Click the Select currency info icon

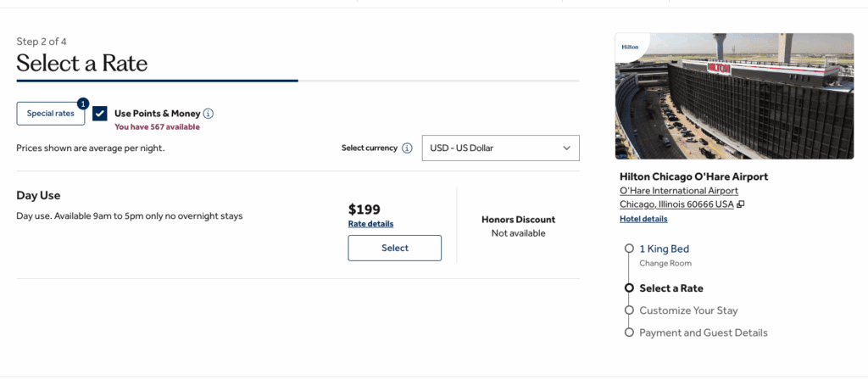tap(407, 148)
